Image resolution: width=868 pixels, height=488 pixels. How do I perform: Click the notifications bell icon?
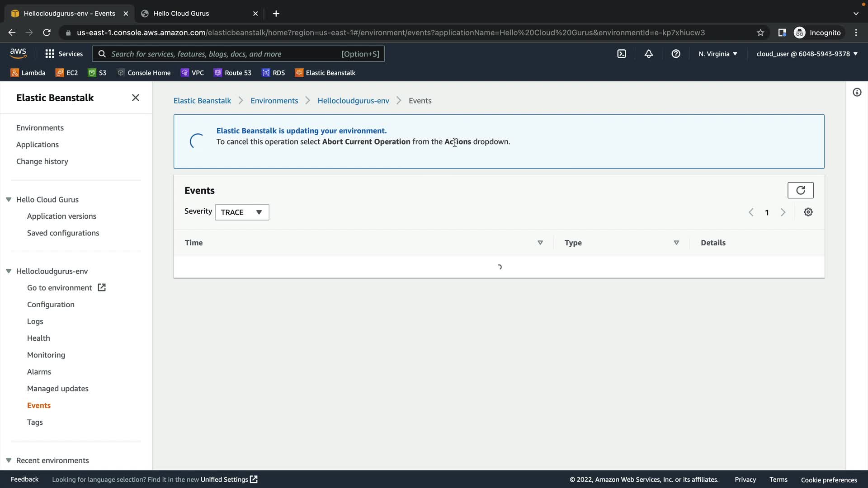pos(649,54)
